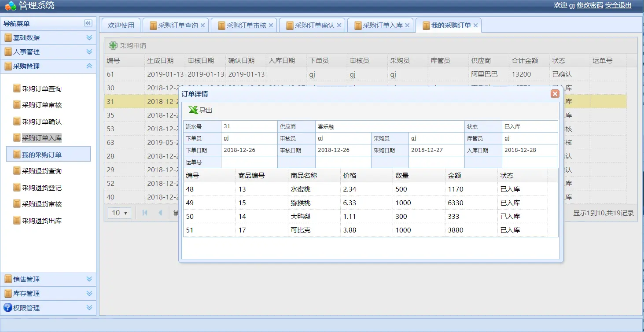644x332 pixels.
Task: Open the page size dropdown showing 10
Action: 119,213
